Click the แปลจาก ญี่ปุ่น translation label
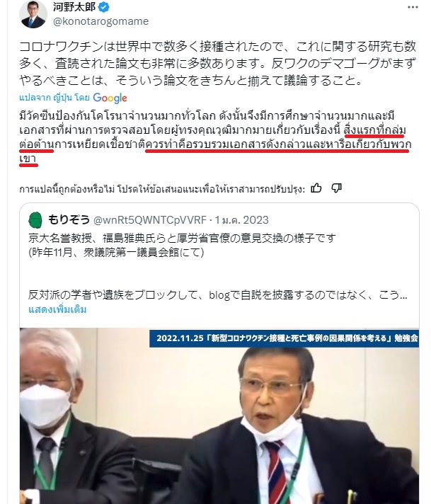The height and width of the screenshot is (504, 431). (54, 98)
